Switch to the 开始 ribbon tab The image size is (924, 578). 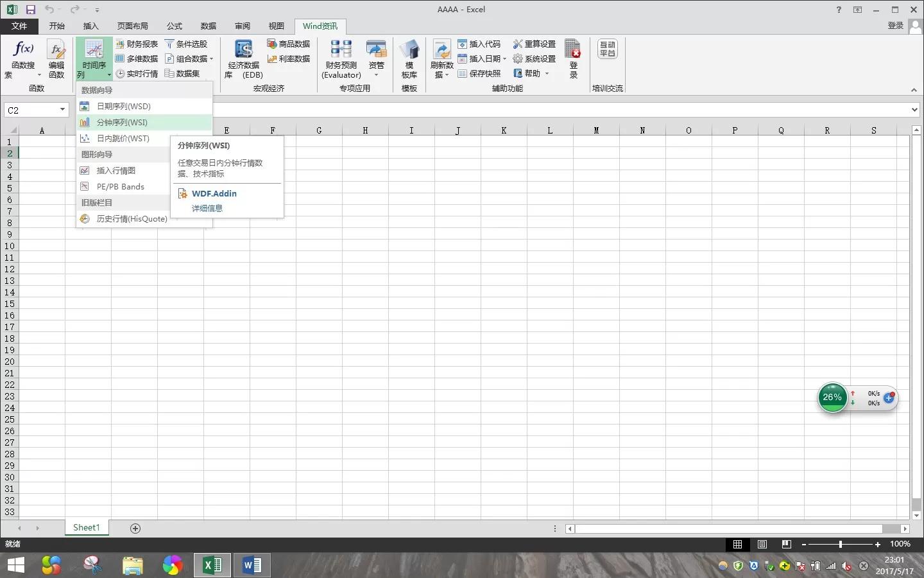pos(57,26)
